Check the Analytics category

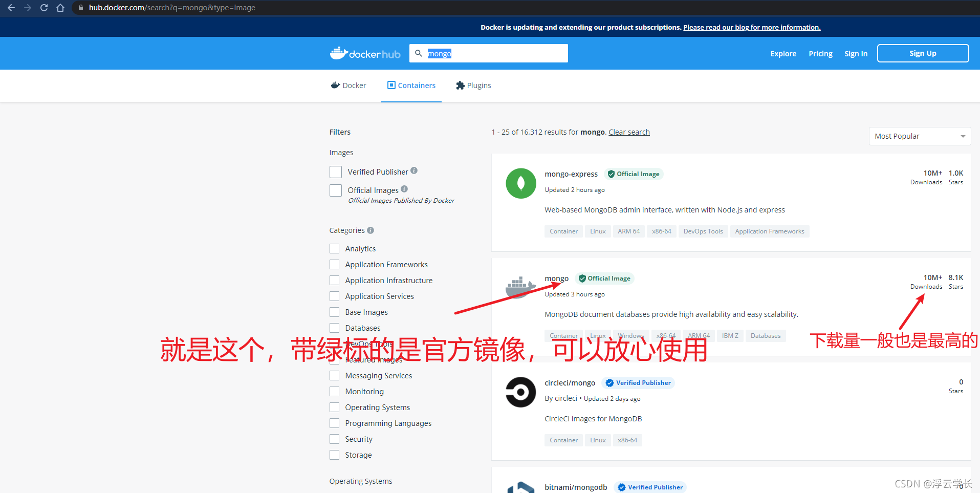click(335, 249)
